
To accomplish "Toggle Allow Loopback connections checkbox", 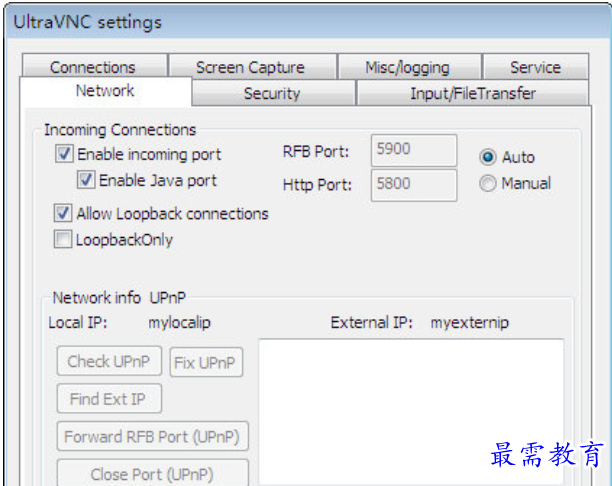I will pyautogui.click(x=65, y=214).
